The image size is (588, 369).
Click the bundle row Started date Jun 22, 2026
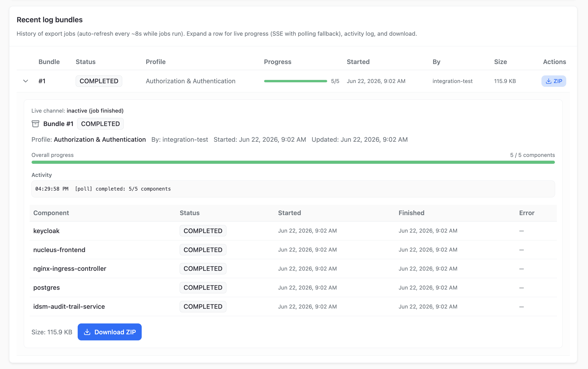376,81
